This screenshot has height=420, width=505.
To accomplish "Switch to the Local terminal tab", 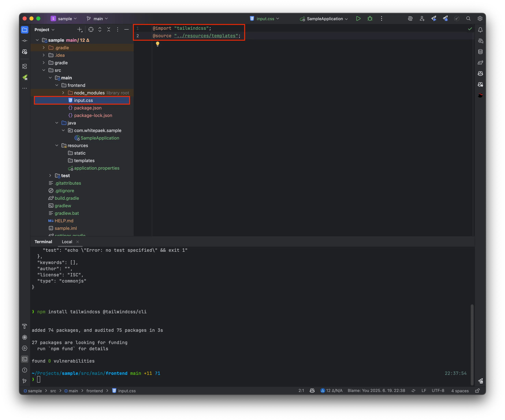I will 67,242.
